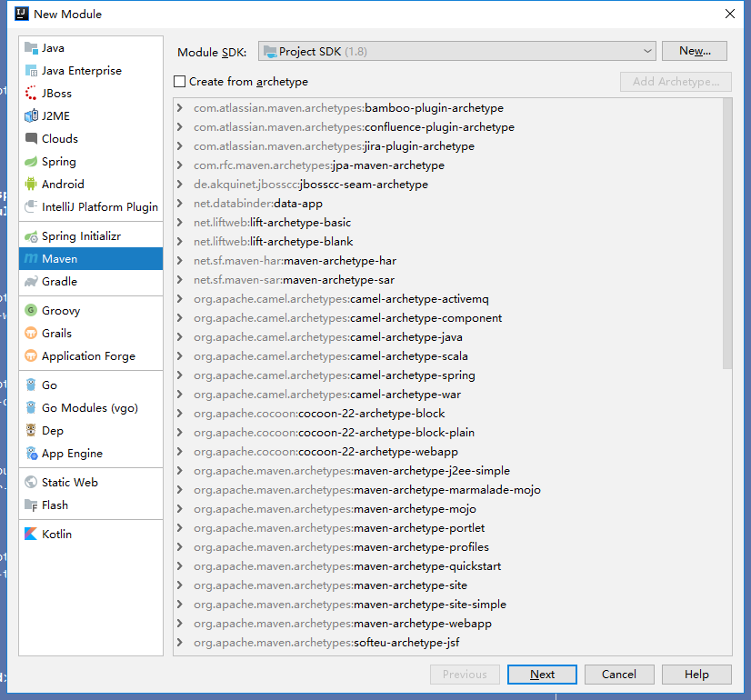Click the Grails icon
Screen dimensions: 751x700
(x=31, y=334)
